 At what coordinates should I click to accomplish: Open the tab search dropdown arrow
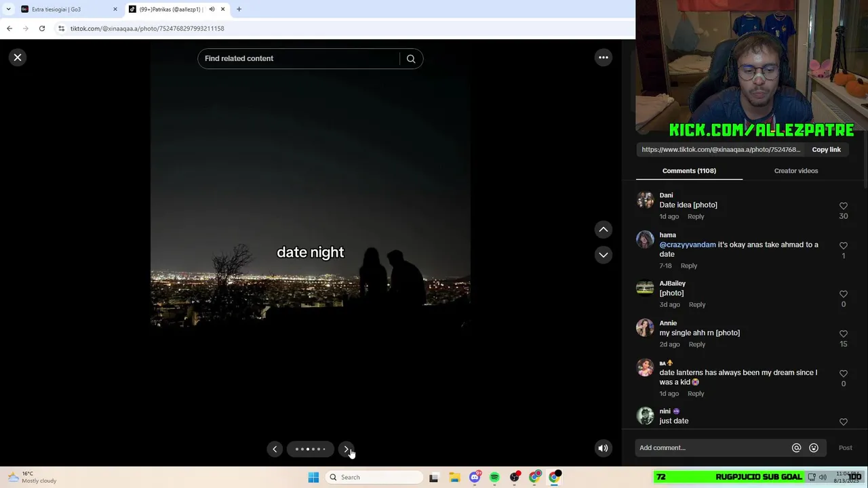pos(8,9)
